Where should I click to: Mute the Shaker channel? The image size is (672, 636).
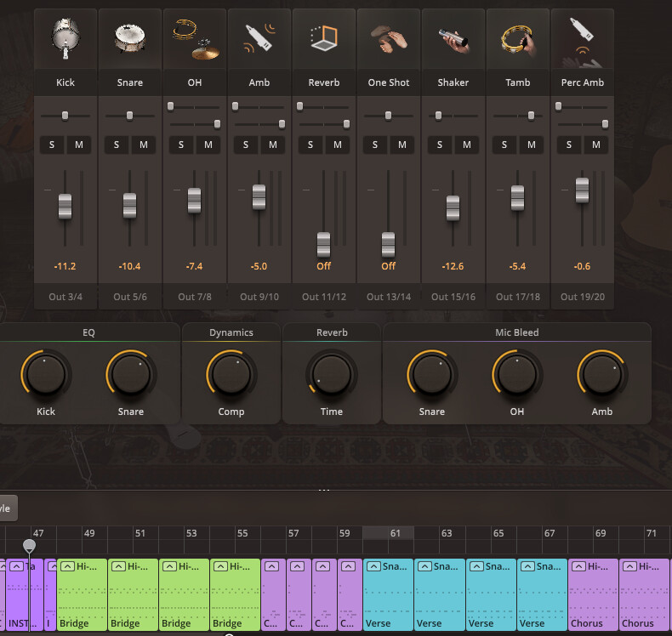pos(467,145)
